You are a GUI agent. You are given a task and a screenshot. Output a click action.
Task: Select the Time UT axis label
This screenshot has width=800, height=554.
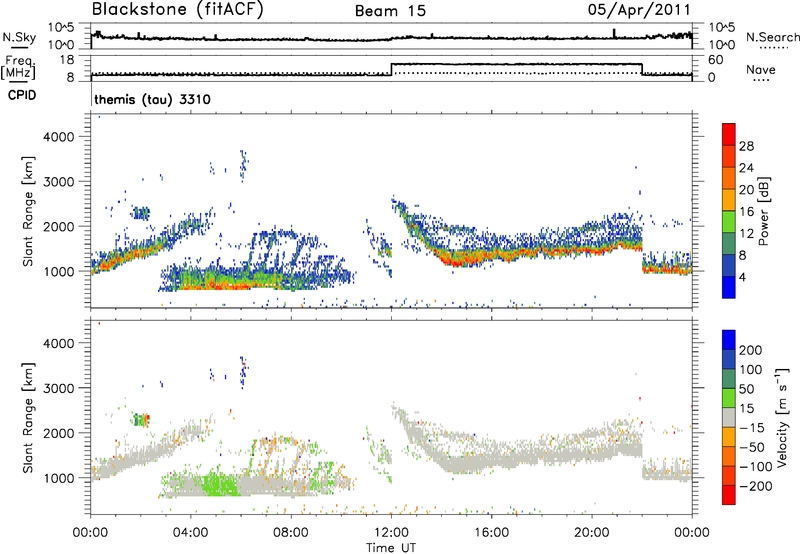pyautogui.click(x=391, y=547)
